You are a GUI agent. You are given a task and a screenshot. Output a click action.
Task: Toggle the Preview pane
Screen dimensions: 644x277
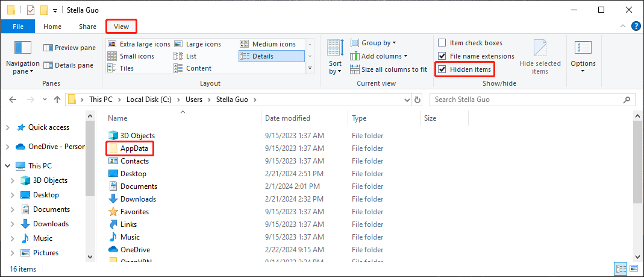click(x=69, y=48)
